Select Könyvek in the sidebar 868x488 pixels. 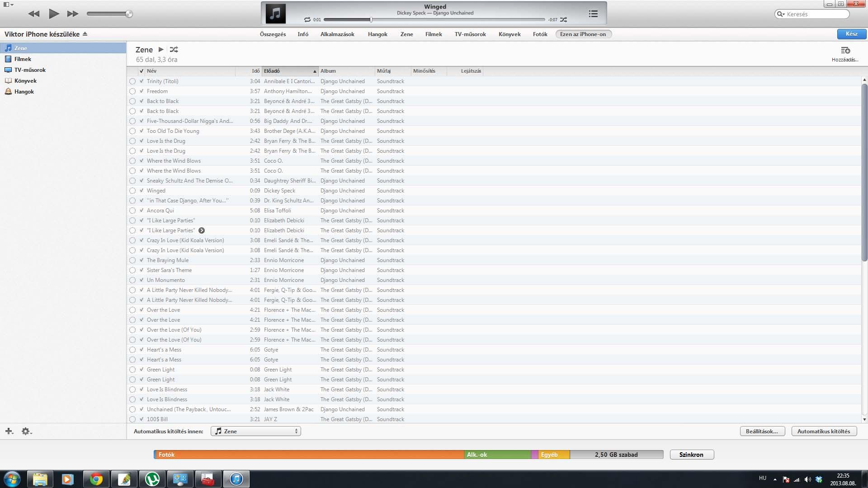(63, 81)
